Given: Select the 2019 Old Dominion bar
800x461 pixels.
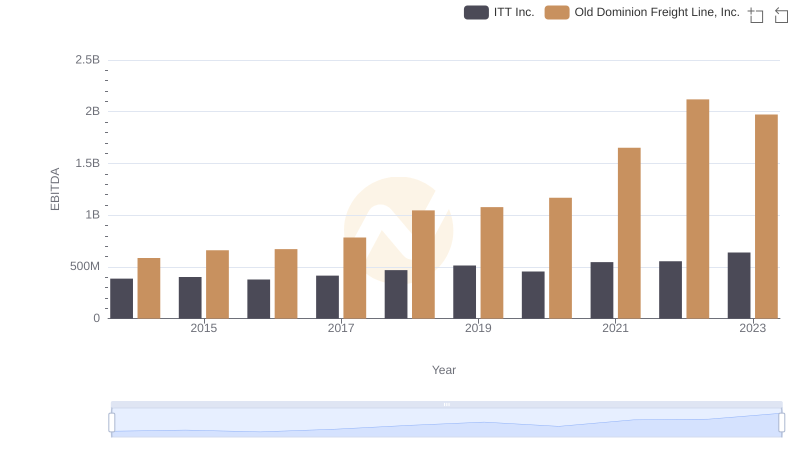Looking at the screenshot, I should pyautogui.click(x=492, y=263).
